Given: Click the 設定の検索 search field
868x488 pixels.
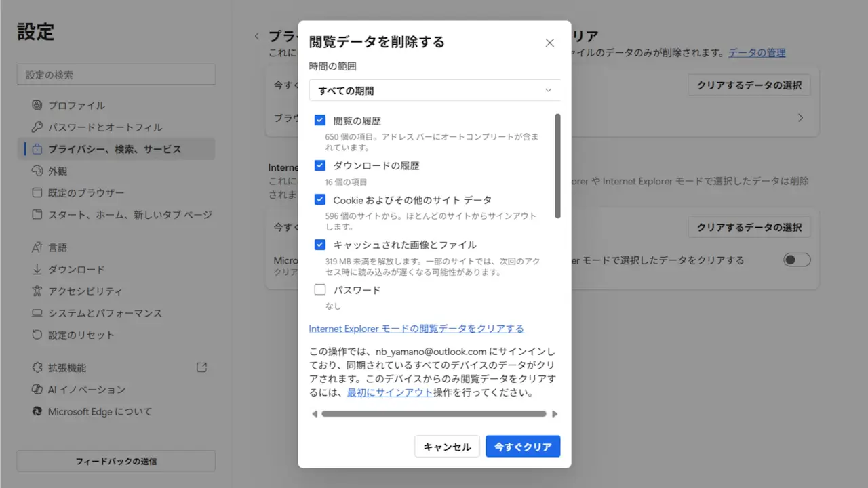Looking at the screenshot, I should [116, 75].
